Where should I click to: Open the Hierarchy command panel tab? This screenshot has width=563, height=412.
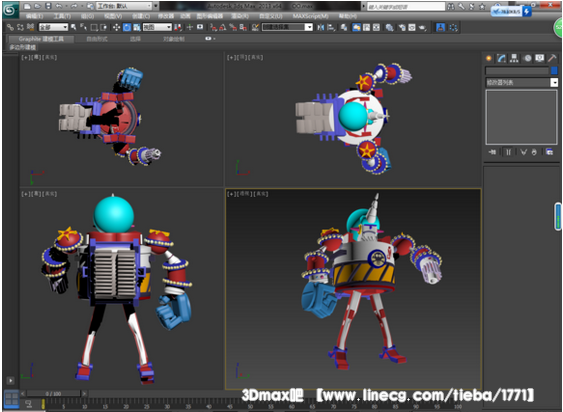point(514,58)
